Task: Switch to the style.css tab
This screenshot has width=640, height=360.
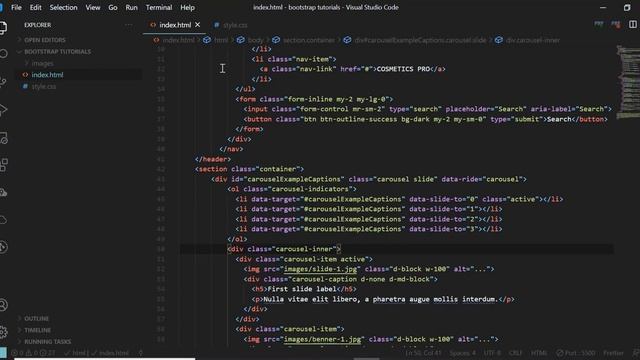Action: (235, 25)
